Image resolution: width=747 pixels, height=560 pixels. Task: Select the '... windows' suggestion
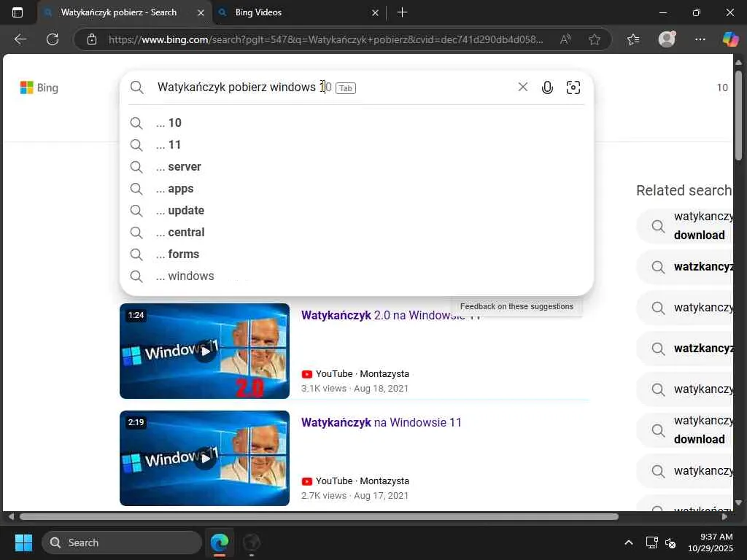click(x=356, y=276)
